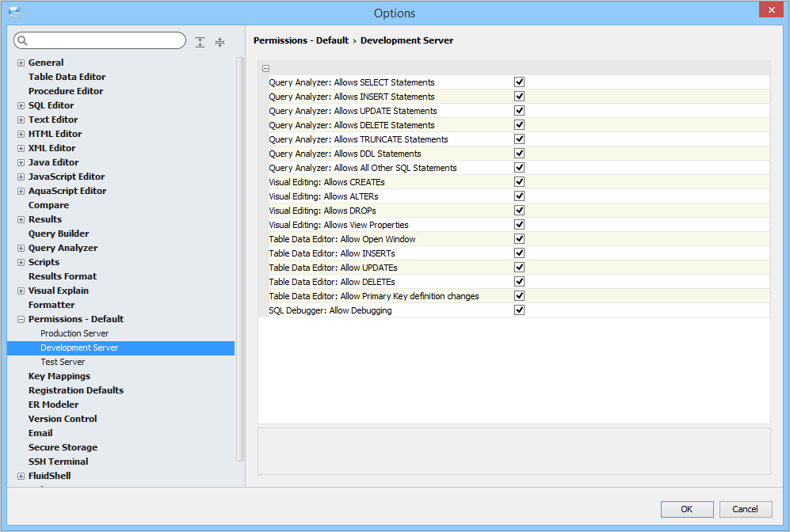Image resolution: width=790 pixels, height=532 pixels.
Task: Uncheck Allows DELETE Statements
Action: click(519, 125)
